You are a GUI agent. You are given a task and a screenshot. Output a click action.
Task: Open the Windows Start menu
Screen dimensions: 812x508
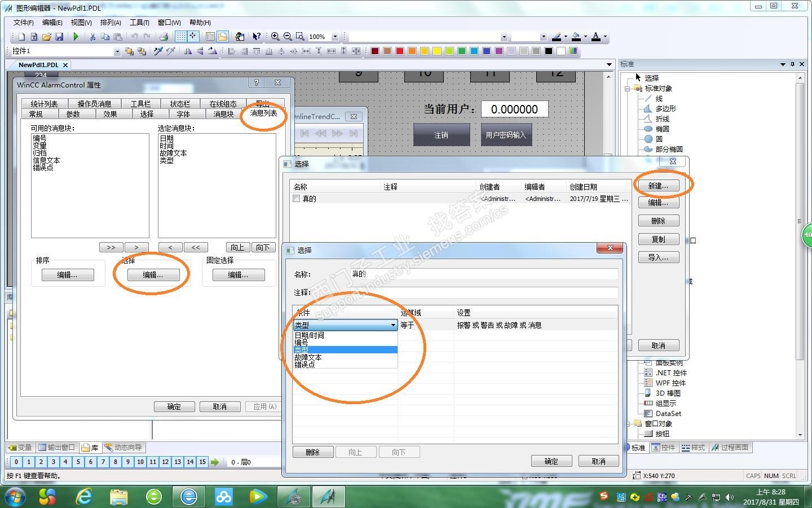[x=15, y=497]
